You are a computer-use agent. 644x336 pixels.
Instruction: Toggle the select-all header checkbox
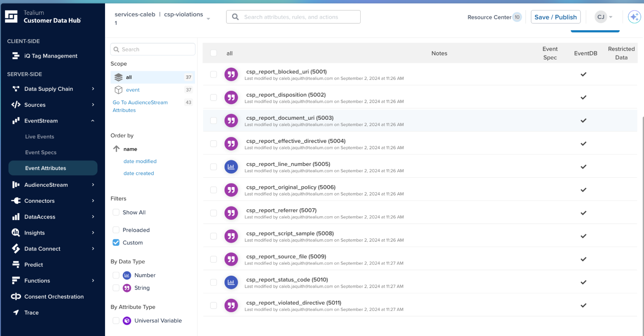tap(214, 53)
